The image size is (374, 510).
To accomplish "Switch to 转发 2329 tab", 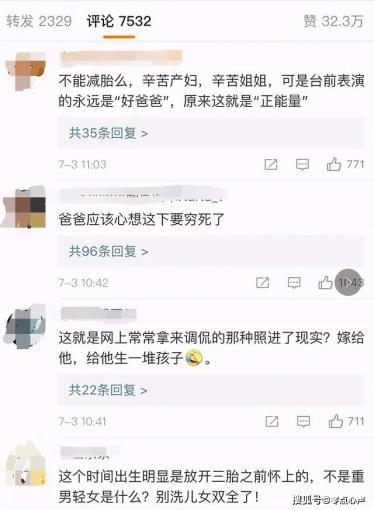I will tap(39, 21).
